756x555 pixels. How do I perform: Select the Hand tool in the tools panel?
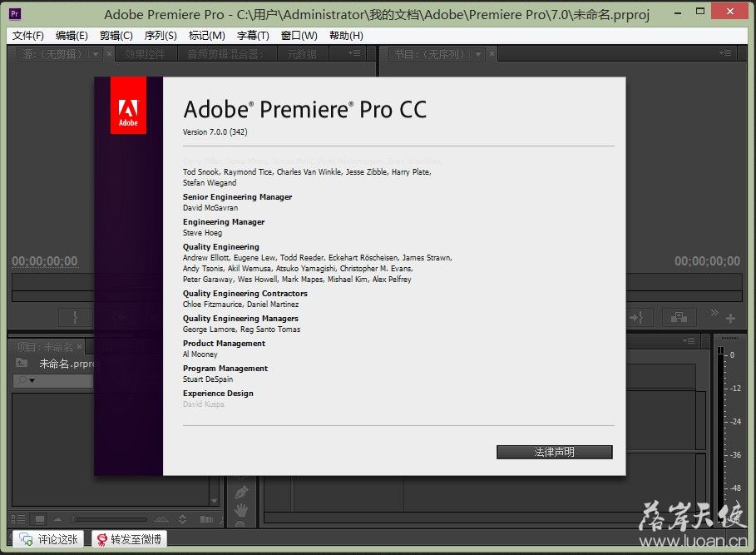coord(241,510)
